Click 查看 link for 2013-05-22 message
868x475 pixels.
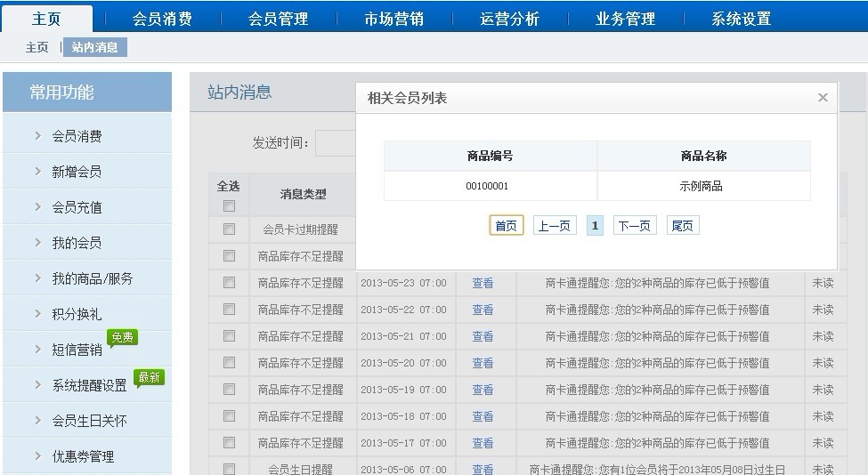(x=483, y=310)
